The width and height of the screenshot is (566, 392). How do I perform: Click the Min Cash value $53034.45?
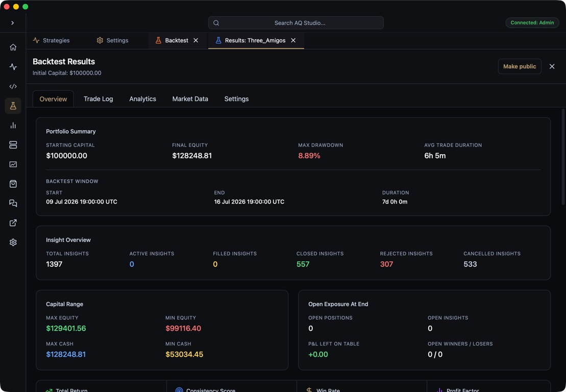(x=184, y=354)
